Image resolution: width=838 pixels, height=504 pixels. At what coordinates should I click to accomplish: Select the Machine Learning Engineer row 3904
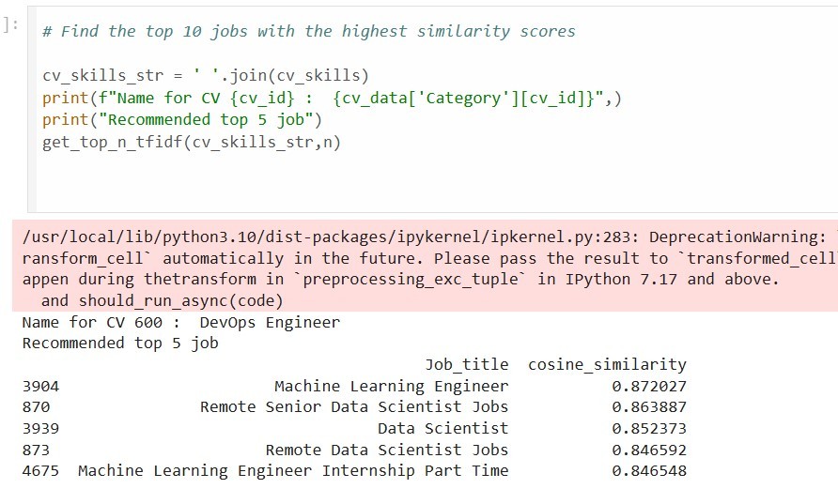[x=354, y=386]
